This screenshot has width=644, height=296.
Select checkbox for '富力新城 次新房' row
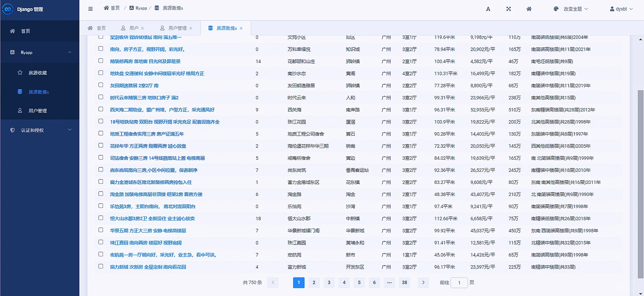pos(101,266)
